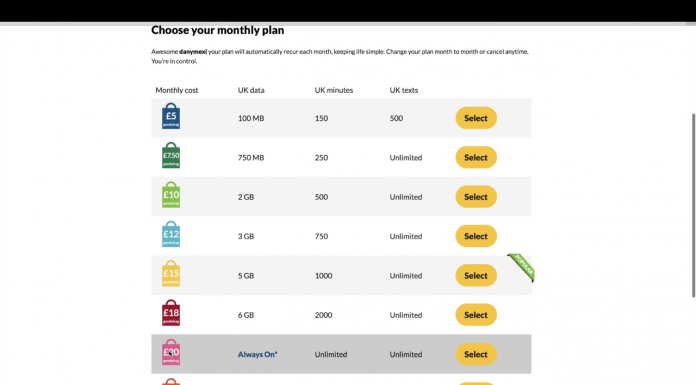Click the green POPULAR ribbon badge
Image resolution: width=696 pixels, height=385 pixels.
pos(522,267)
